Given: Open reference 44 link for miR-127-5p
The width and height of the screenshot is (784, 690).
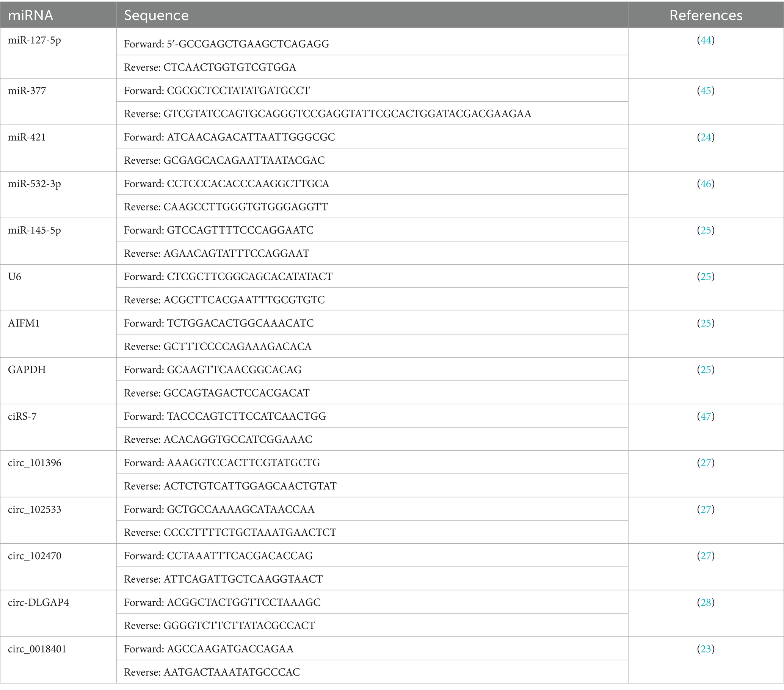Looking at the screenshot, I should [x=706, y=40].
